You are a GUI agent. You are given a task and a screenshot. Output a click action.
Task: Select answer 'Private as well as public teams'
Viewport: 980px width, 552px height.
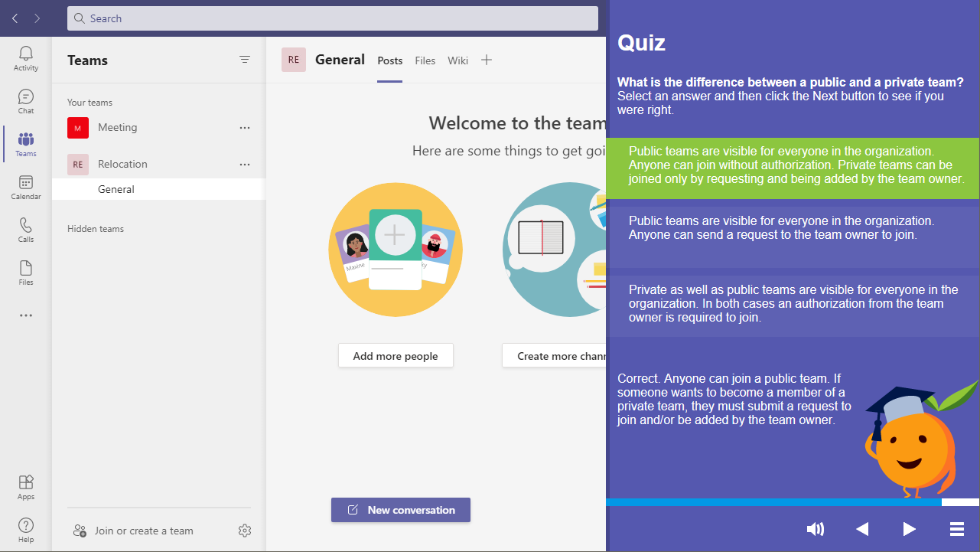(x=793, y=306)
